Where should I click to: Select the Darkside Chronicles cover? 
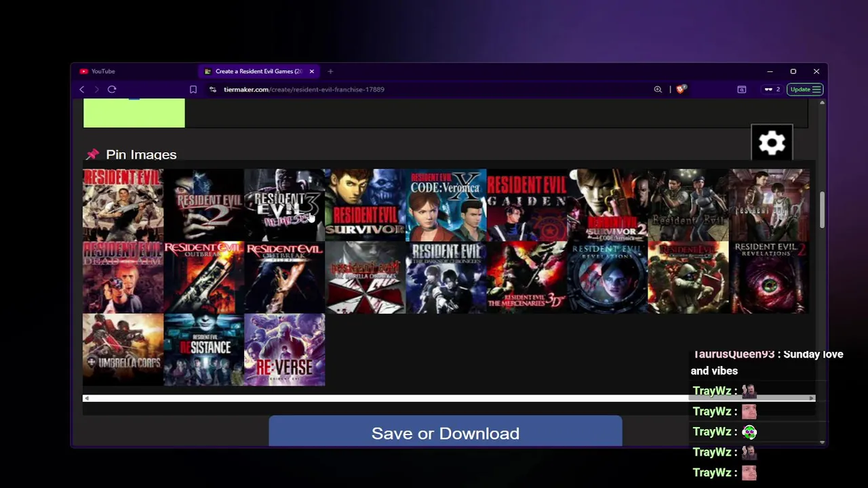[x=446, y=277]
